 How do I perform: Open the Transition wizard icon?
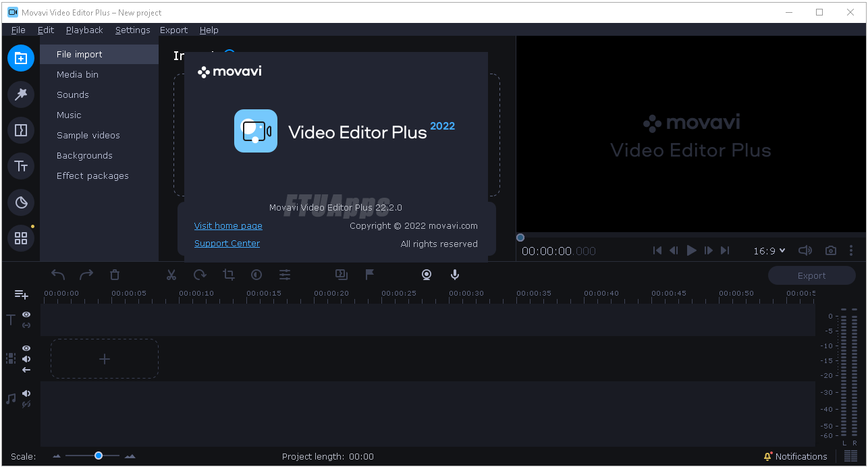coord(342,274)
